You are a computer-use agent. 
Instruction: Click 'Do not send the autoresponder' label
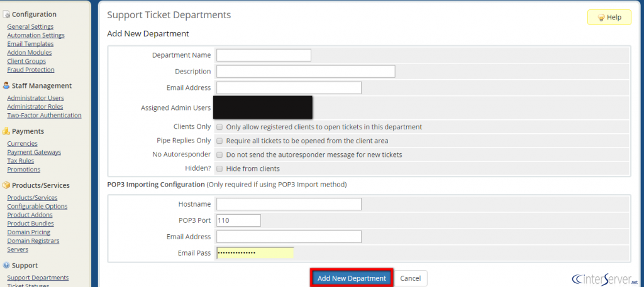(314, 155)
